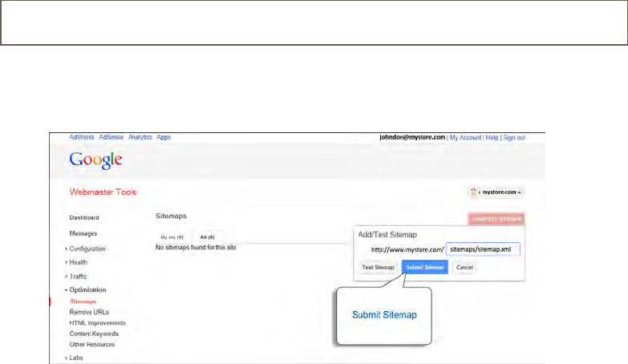Select Sitemaps under Optimization
Screen dimensions: 628x364
(83, 301)
